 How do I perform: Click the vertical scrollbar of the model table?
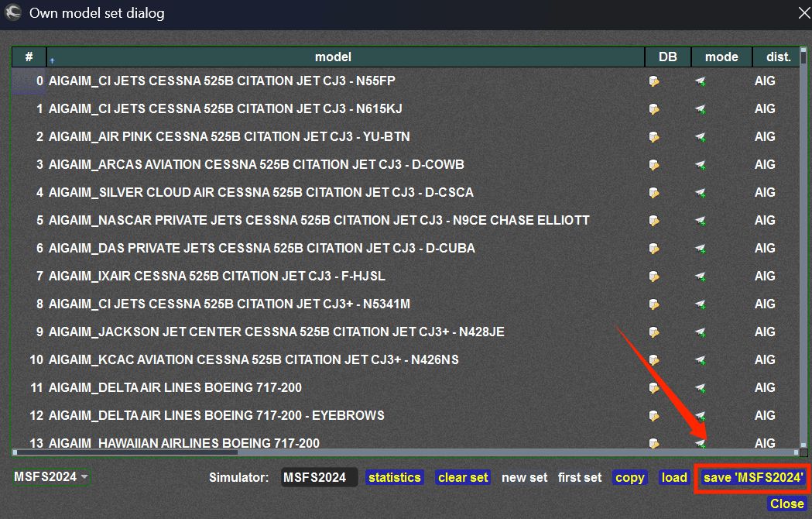pyautogui.click(x=803, y=248)
